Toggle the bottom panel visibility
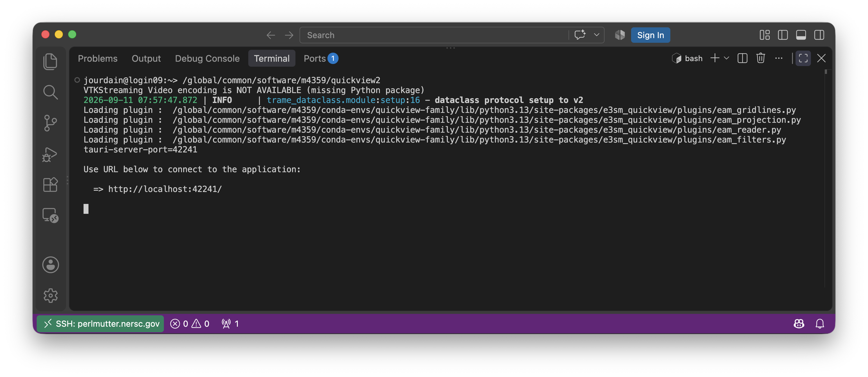Viewport: 868px width, 377px height. [801, 35]
